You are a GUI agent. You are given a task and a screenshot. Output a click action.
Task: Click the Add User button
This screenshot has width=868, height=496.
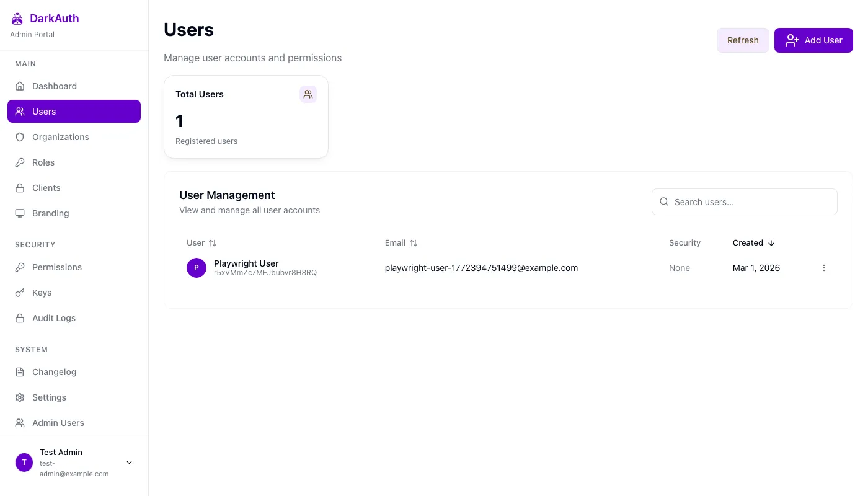click(813, 40)
